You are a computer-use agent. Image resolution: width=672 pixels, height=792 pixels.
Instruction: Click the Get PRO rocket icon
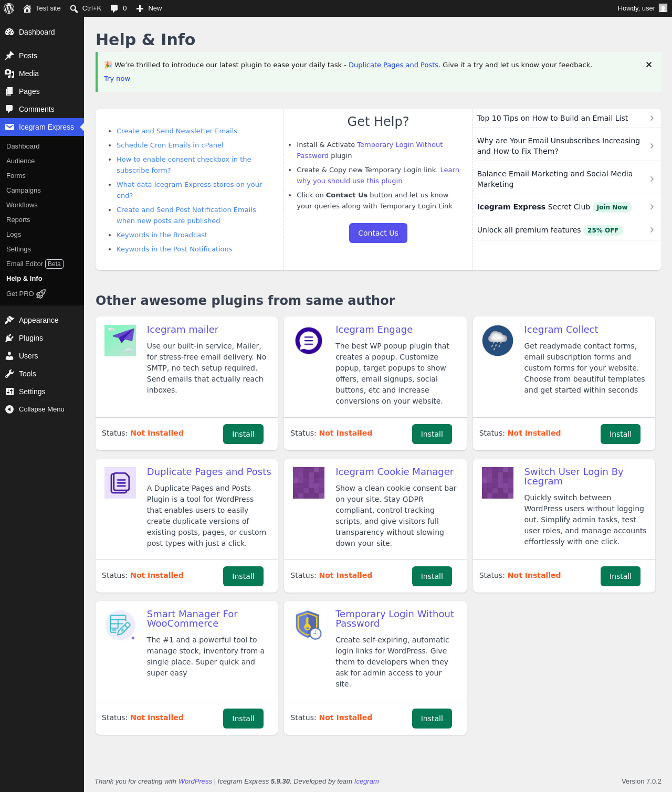[x=41, y=294]
